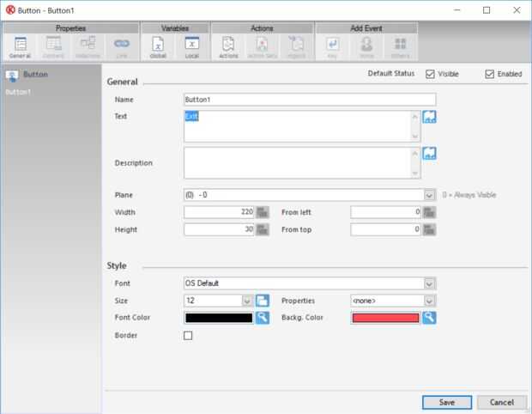Open the Relations properties icon
Screen dimensions: 532x414
[x=88, y=47]
